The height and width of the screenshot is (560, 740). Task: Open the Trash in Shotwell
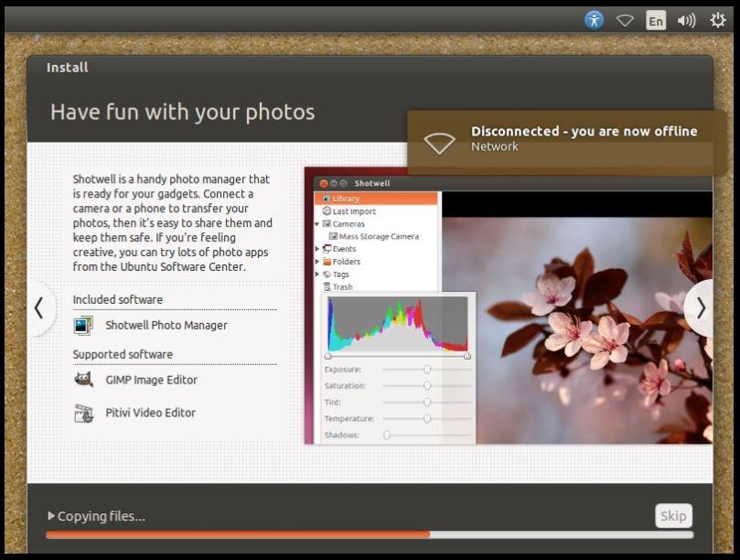click(x=340, y=286)
